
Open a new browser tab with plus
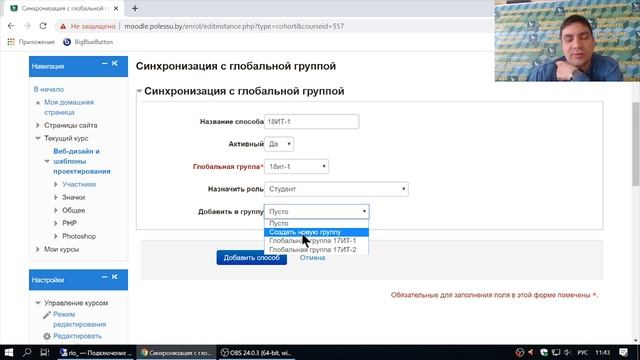tap(135, 8)
